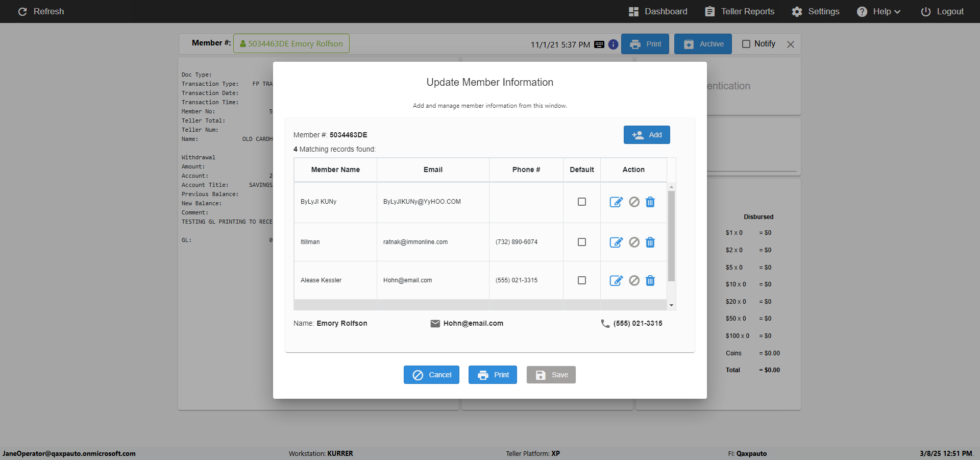Edit the Alease Kessler member record
The image size is (980, 460).
pos(616,281)
